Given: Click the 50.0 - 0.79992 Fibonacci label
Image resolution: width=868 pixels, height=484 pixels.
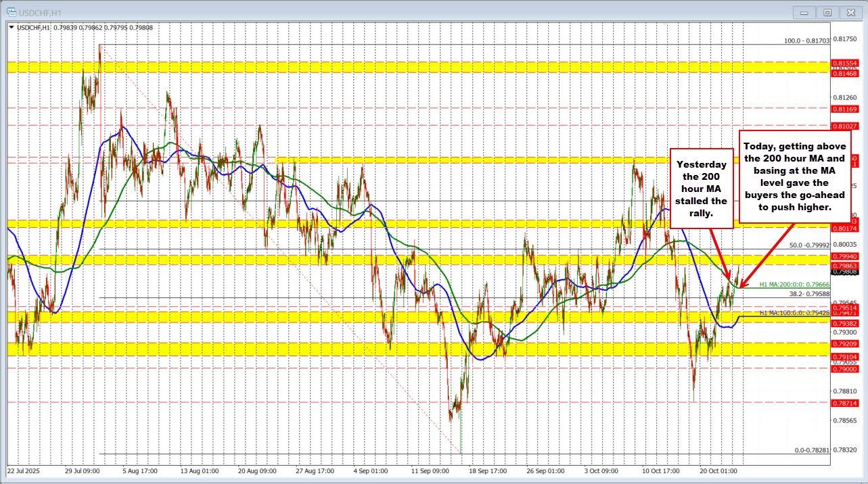Looking at the screenshot, I should [x=809, y=245].
